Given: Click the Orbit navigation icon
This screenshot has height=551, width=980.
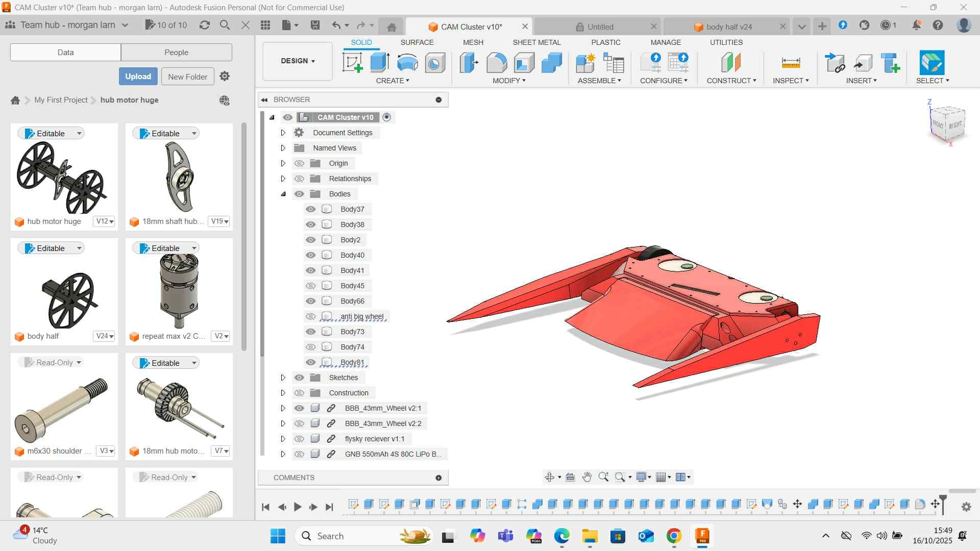Looking at the screenshot, I should coord(549,477).
